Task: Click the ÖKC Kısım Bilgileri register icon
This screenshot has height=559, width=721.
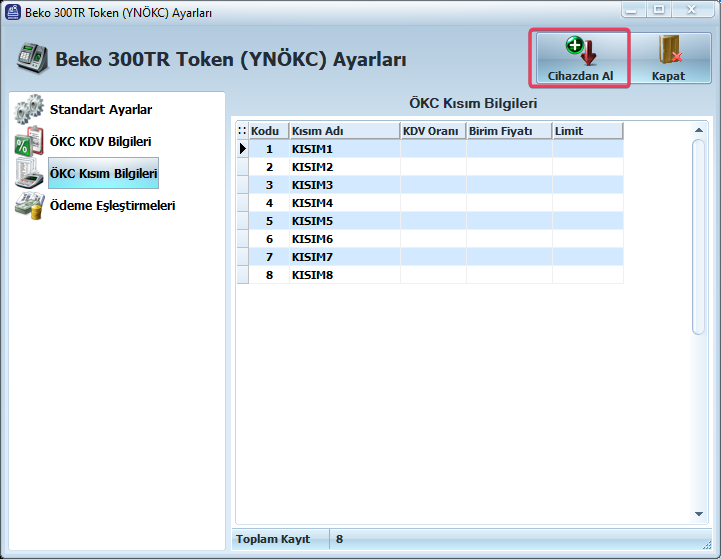Action: click(29, 174)
